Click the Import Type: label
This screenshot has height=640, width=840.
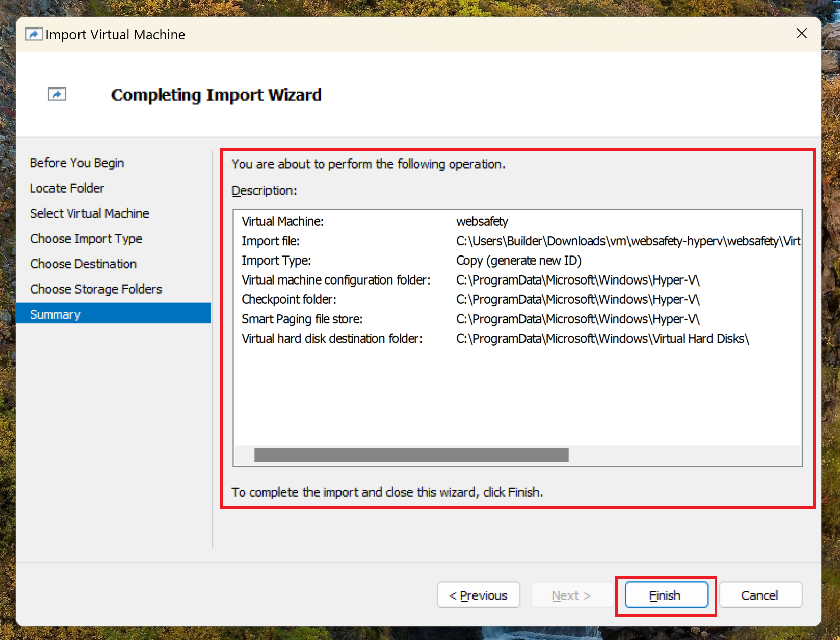(x=276, y=261)
